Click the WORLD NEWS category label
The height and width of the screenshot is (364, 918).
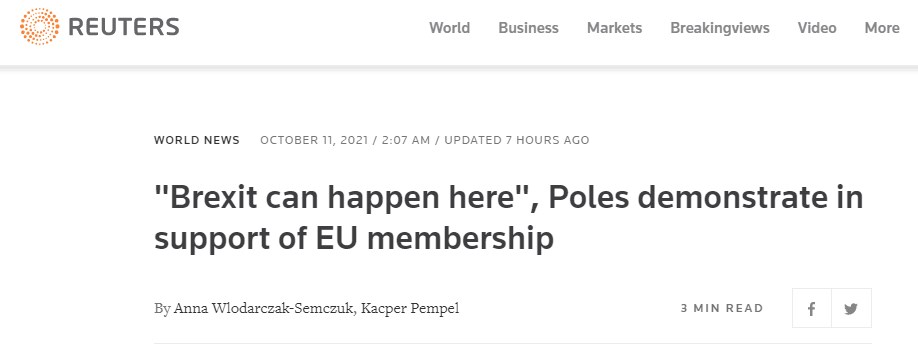pyautogui.click(x=197, y=140)
